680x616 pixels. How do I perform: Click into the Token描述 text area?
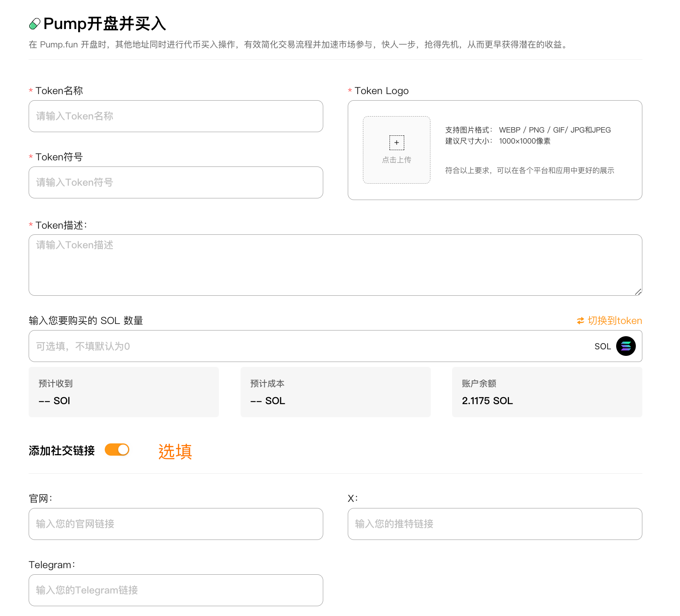tap(335, 265)
